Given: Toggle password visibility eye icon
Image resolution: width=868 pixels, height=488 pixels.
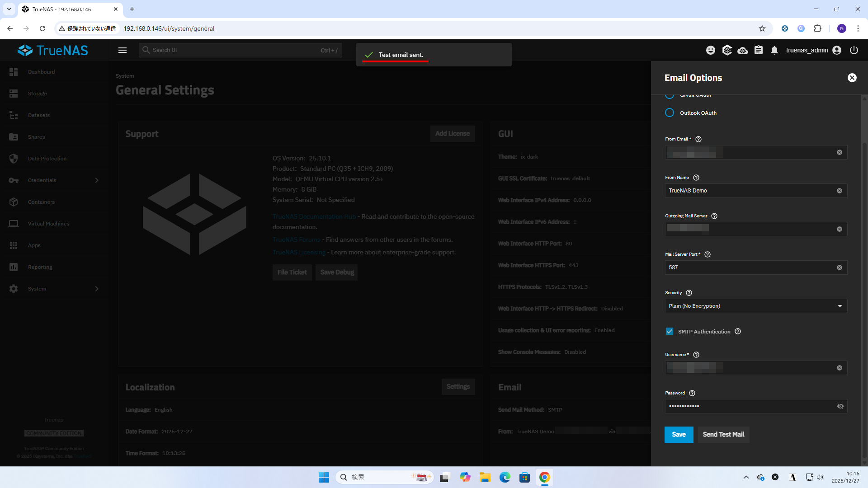Looking at the screenshot, I should pyautogui.click(x=840, y=406).
